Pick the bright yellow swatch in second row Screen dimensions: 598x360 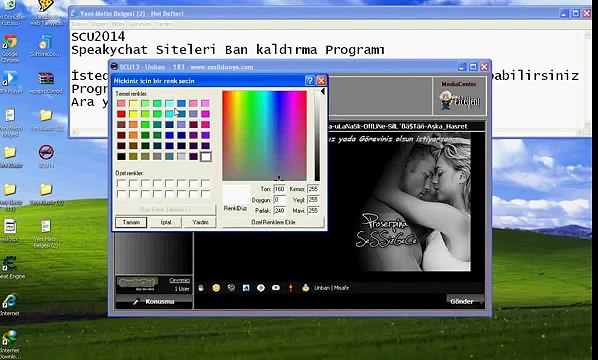pyautogui.click(x=133, y=114)
